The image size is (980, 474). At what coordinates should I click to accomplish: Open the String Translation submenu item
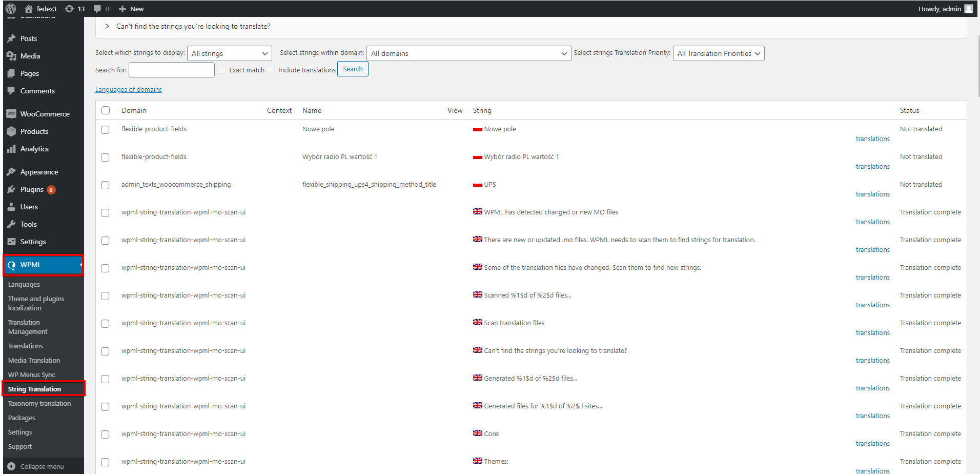pyautogui.click(x=34, y=389)
